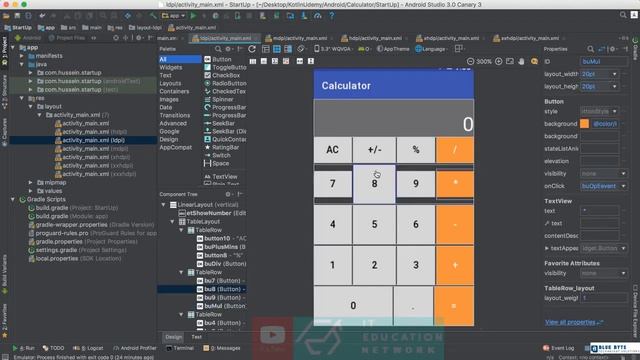Toggle the screen orientation icon
The width and height of the screenshot is (640, 360).
point(301,49)
